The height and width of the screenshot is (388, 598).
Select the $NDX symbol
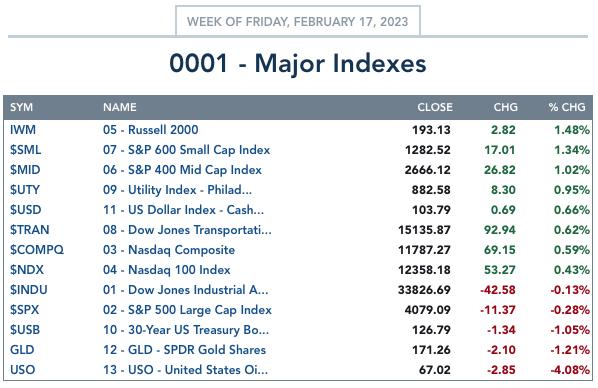(27, 270)
